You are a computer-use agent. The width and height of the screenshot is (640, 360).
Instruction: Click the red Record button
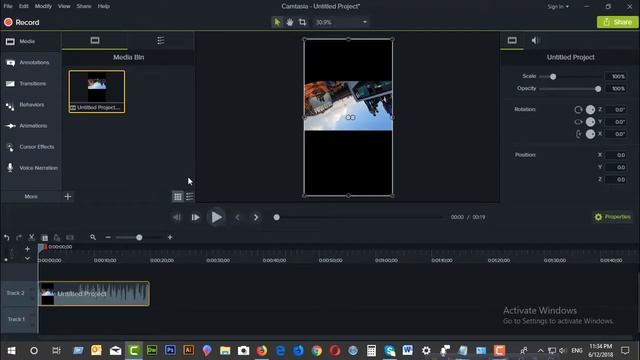(x=22, y=22)
